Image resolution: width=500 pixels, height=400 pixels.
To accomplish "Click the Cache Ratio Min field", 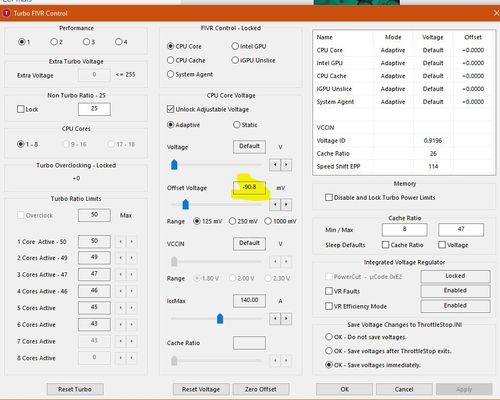I will [x=405, y=229].
